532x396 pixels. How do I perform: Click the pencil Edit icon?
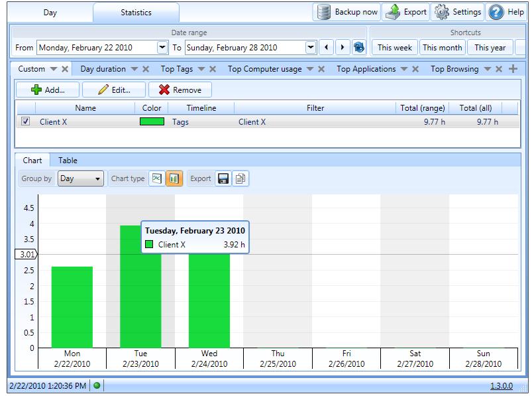tap(103, 90)
